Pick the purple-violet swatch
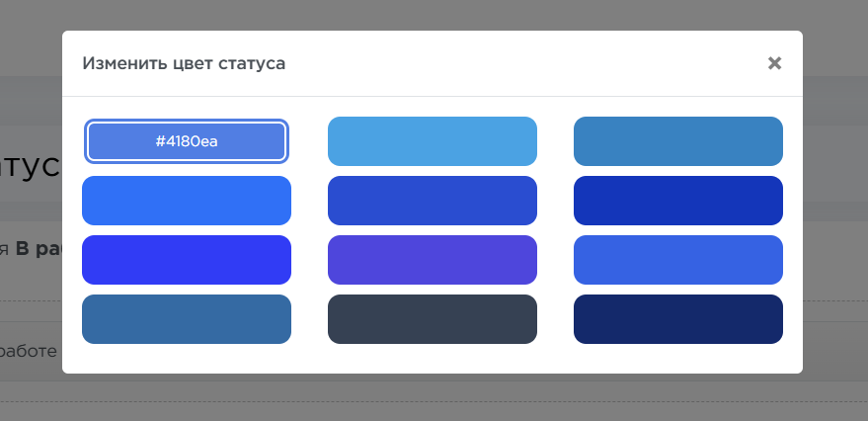Viewport: 868px width, 421px height. pyautogui.click(x=433, y=260)
